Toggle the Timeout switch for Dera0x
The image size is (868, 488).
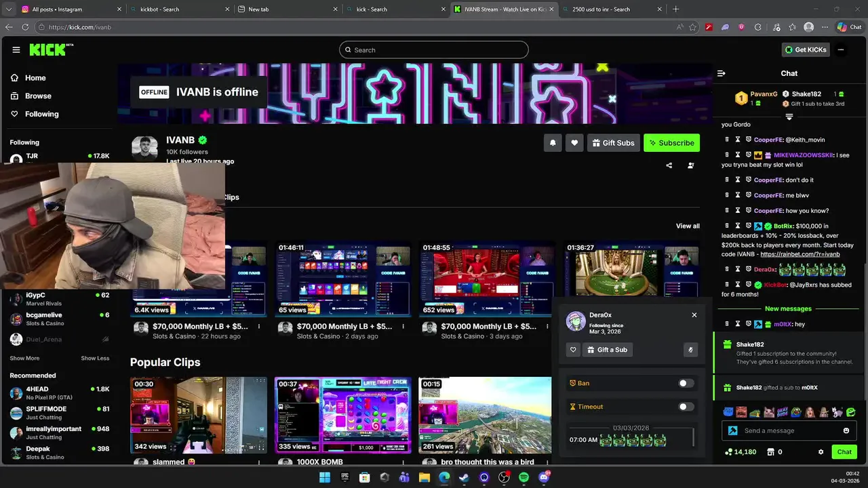coord(686,407)
